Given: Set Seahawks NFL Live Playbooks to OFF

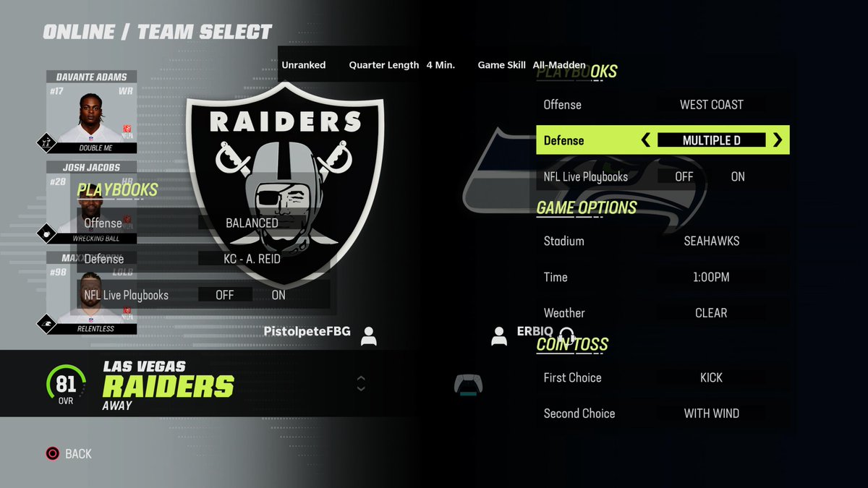Looking at the screenshot, I should click(684, 176).
